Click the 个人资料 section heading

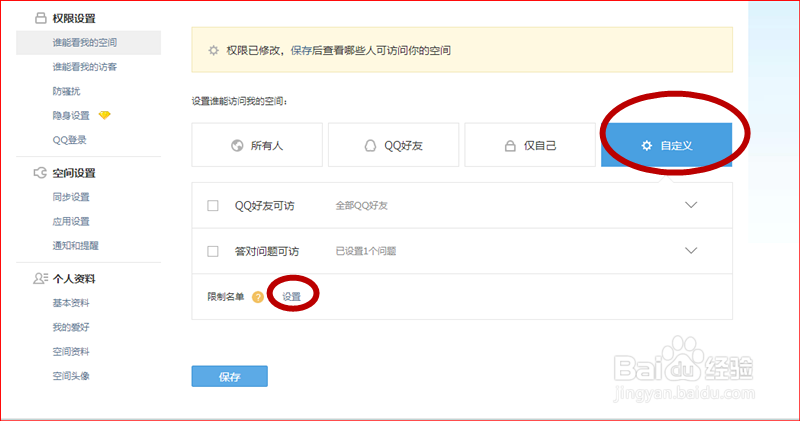click(x=74, y=279)
